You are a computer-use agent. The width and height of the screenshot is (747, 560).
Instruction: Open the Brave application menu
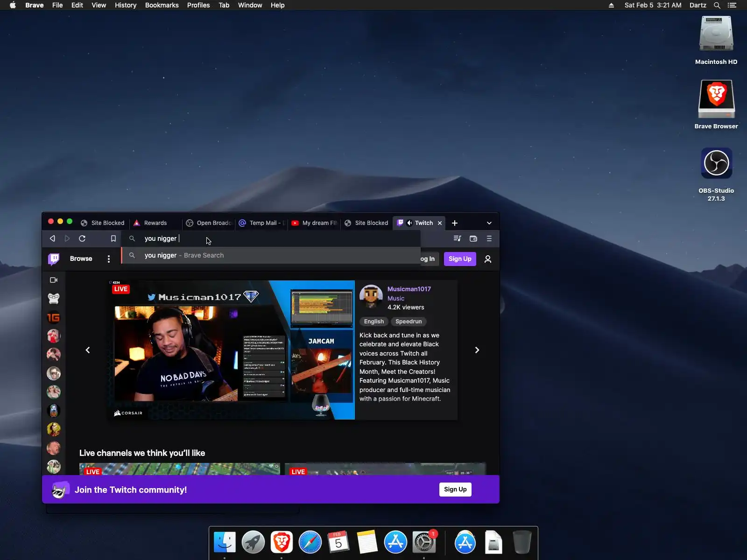[35, 5]
